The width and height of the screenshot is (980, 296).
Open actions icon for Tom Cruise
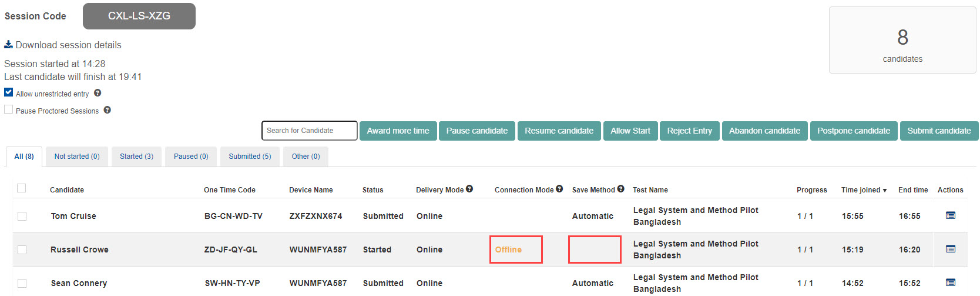click(950, 215)
